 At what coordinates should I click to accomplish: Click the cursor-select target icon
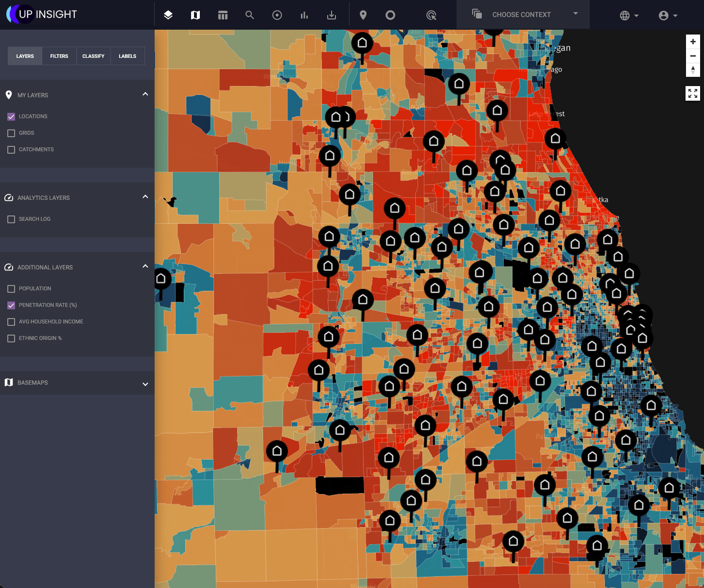pyautogui.click(x=431, y=15)
